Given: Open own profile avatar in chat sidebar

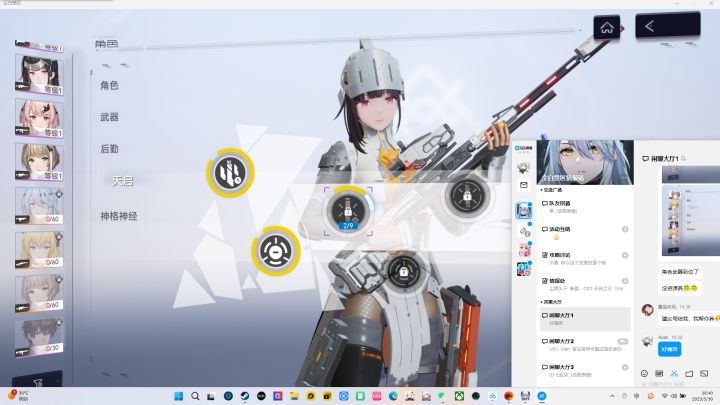Looking at the screenshot, I should click(x=523, y=167).
